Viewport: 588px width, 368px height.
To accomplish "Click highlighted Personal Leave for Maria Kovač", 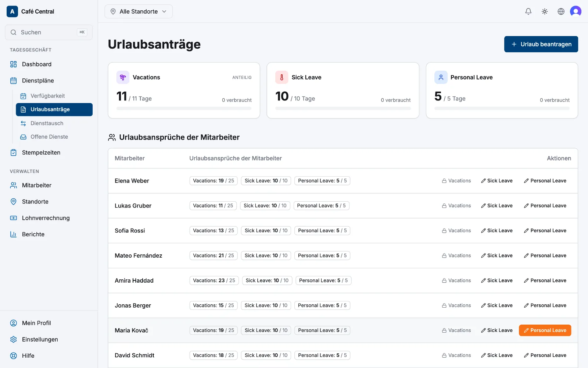I will [x=545, y=330].
